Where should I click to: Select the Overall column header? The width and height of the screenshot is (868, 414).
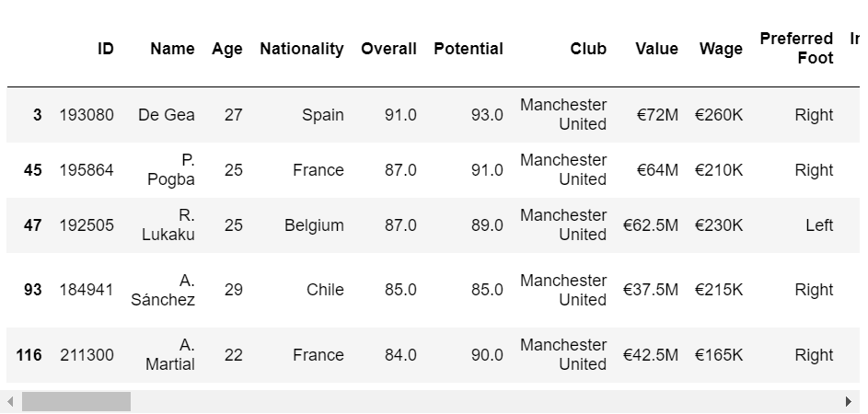click(388, 49)
